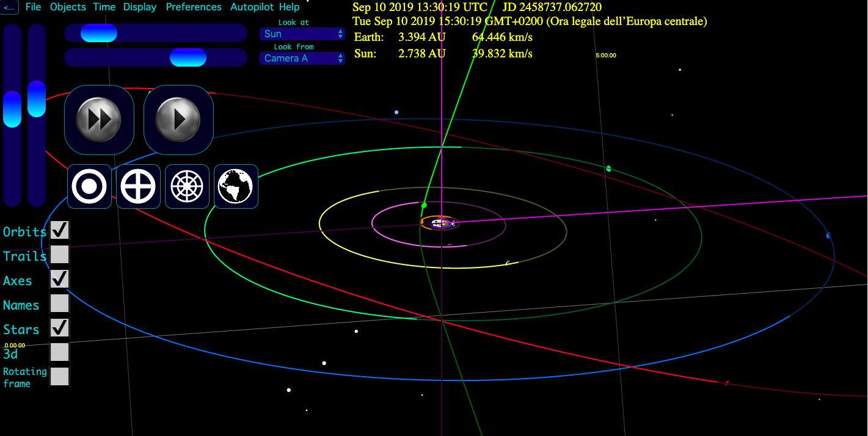Click the polar grid wheel icon
868x436 pixels.
coord(187,187)
